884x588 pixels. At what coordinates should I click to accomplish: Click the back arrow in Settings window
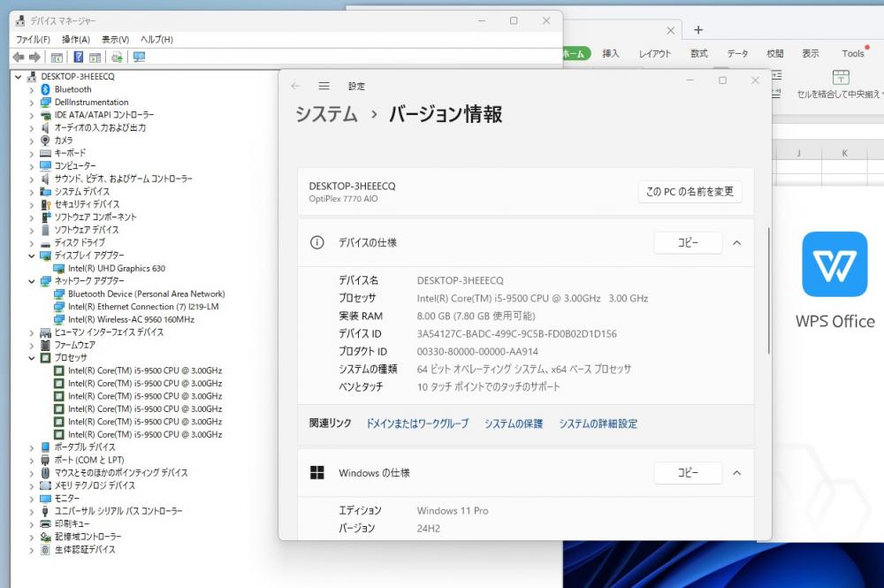click(x=295, y=86)
